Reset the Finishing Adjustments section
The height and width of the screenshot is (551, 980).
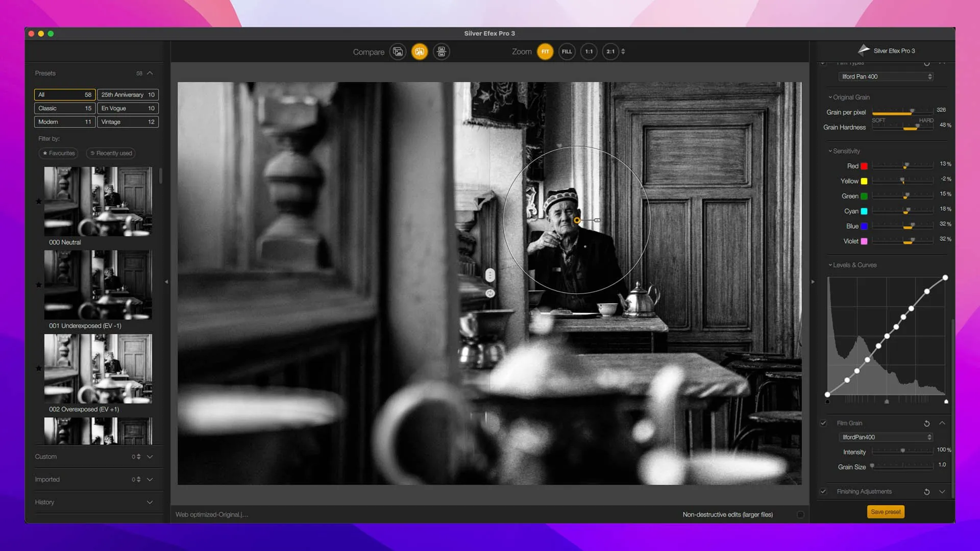(x=927, y=492)
